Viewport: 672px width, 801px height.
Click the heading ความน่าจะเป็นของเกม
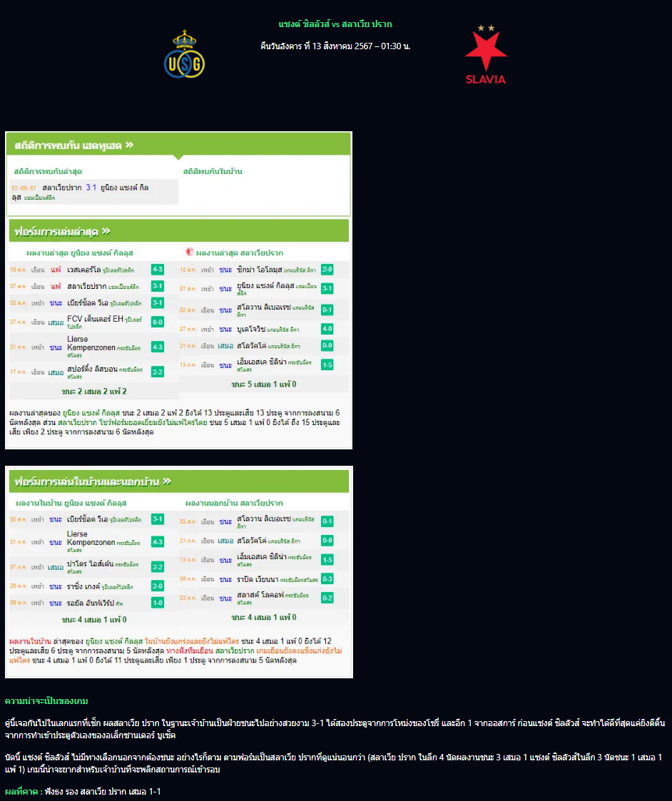[46, 701]
